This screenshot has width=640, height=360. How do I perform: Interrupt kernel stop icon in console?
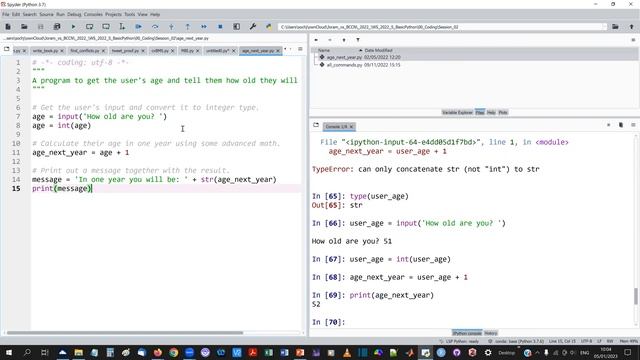pos(609,125)
